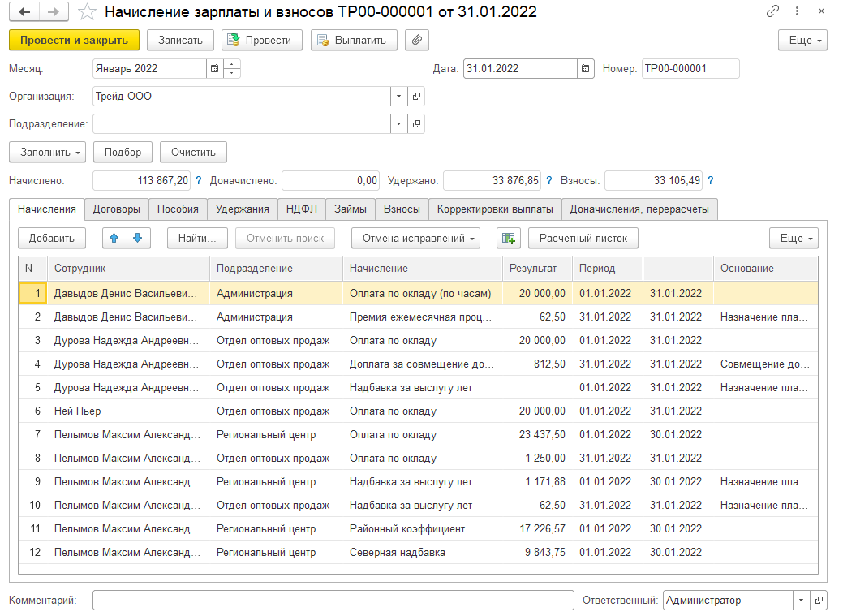The height and width of the screenshot is (616, 843).
Task: Open calendar picker for Месяц field
Action: [214, 69]
